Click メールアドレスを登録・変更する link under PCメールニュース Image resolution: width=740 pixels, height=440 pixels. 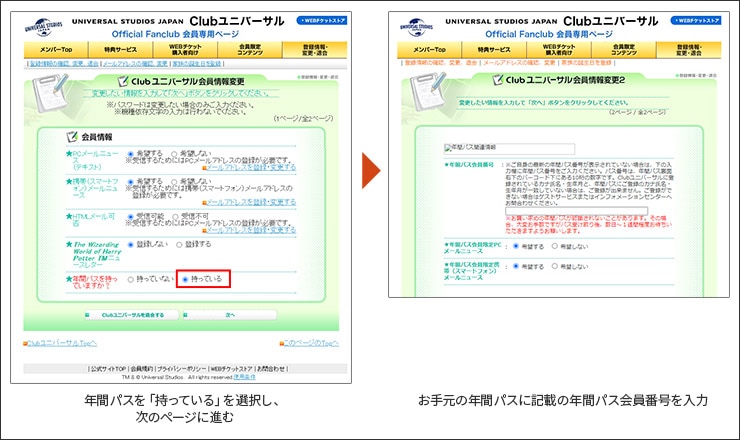(x=251, y=167)
